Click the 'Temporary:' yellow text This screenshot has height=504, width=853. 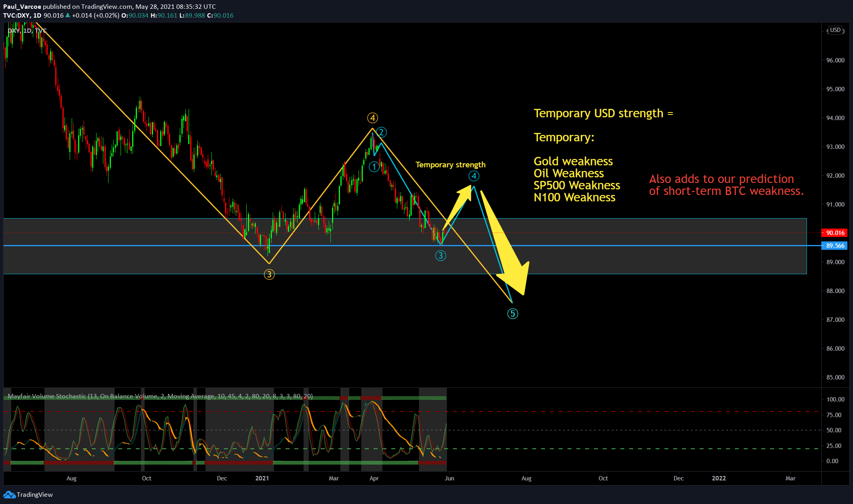564,137
